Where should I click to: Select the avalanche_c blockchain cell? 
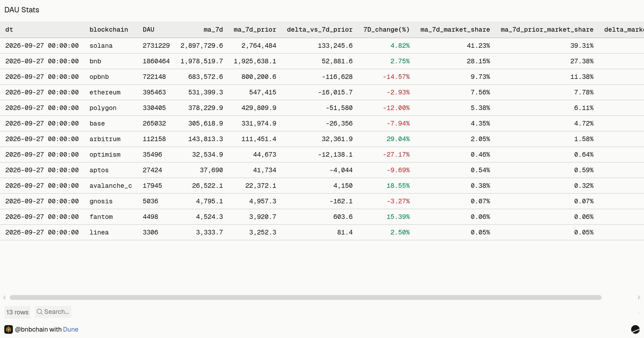click(x=111, y=186)
